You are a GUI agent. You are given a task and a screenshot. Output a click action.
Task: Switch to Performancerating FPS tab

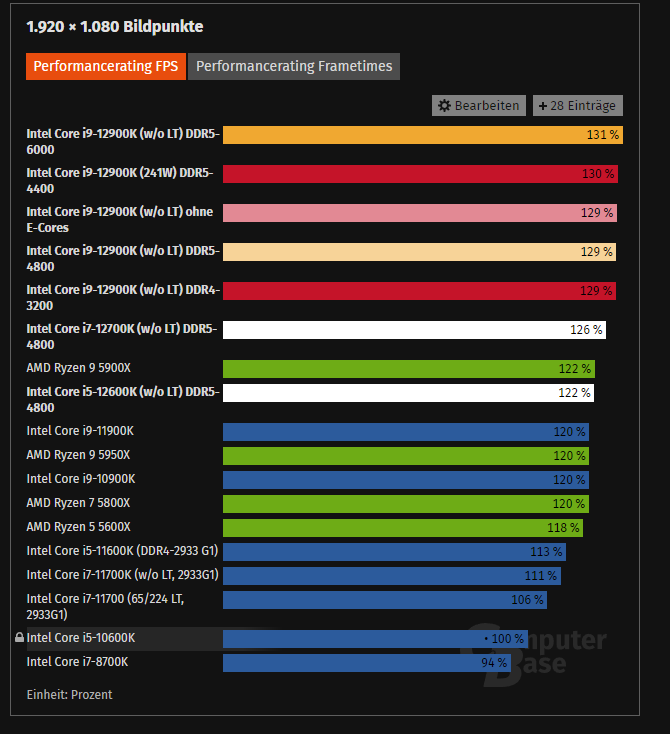(x=106, y=66)
